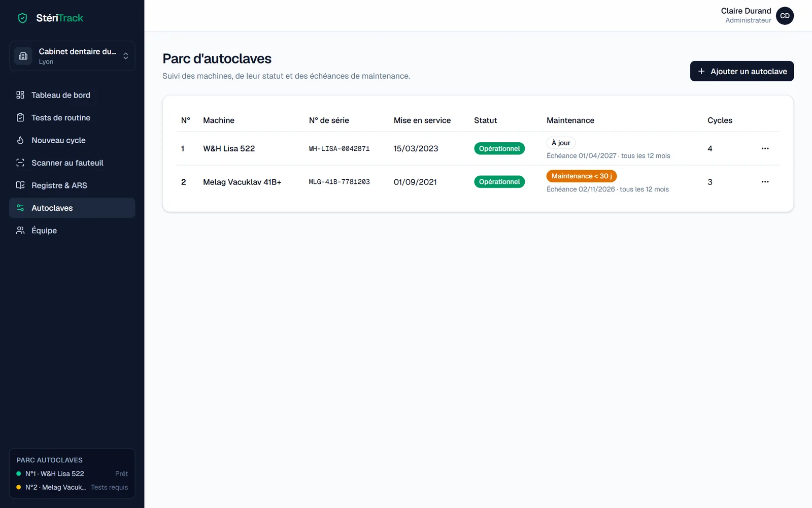The image size is (812, 508).
Task: Click Ajouter un autoclave button
Action: coord(742,71)
